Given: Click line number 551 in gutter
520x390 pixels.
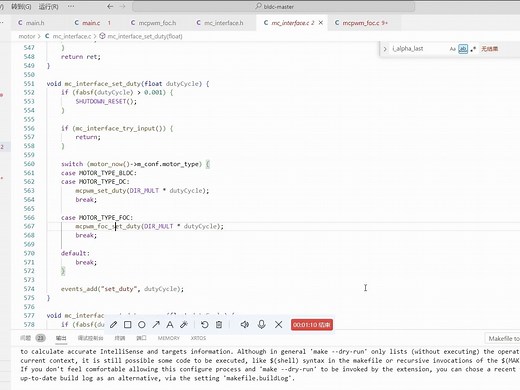Looking at the screenshot, I should point(29,84).
